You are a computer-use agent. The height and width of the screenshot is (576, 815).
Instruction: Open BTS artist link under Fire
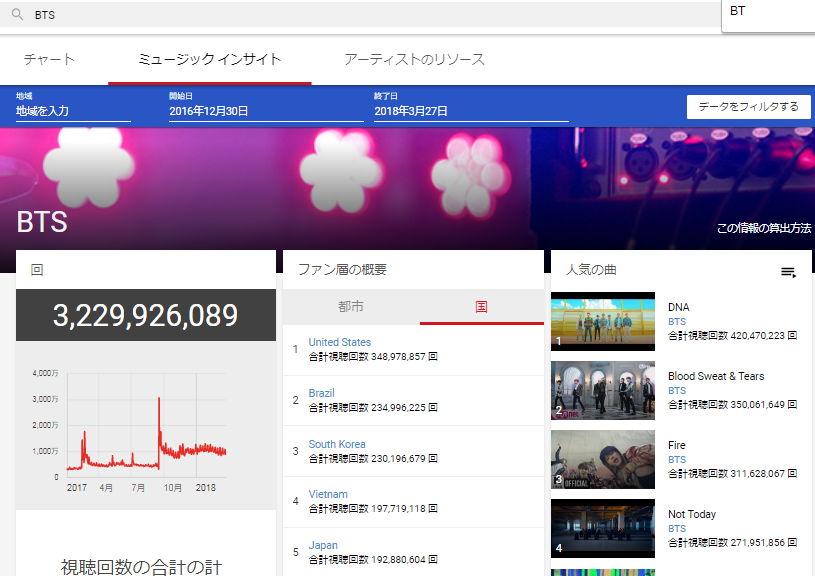point(677,460)
